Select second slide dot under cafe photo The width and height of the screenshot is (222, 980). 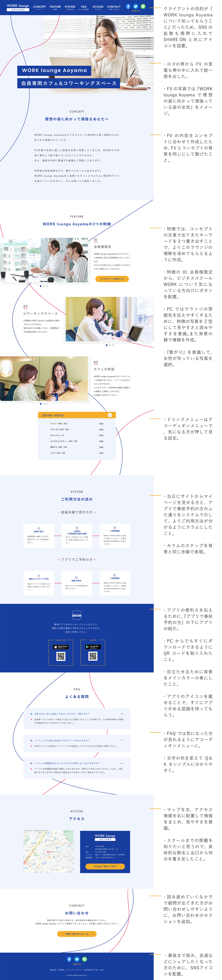(x=44, y=404)
